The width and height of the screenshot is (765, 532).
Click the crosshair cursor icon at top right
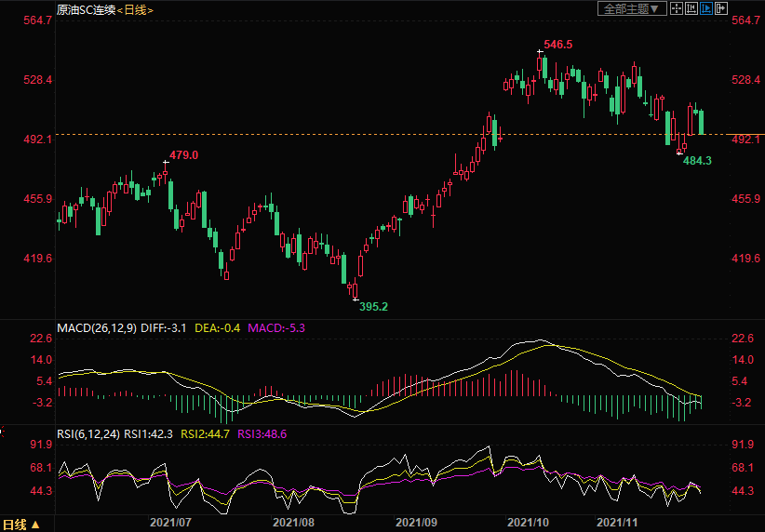tap(676, 8)
